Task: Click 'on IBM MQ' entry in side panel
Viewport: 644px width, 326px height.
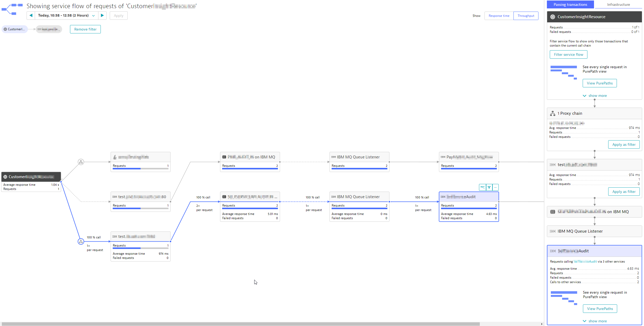Action: pos(594,212)
